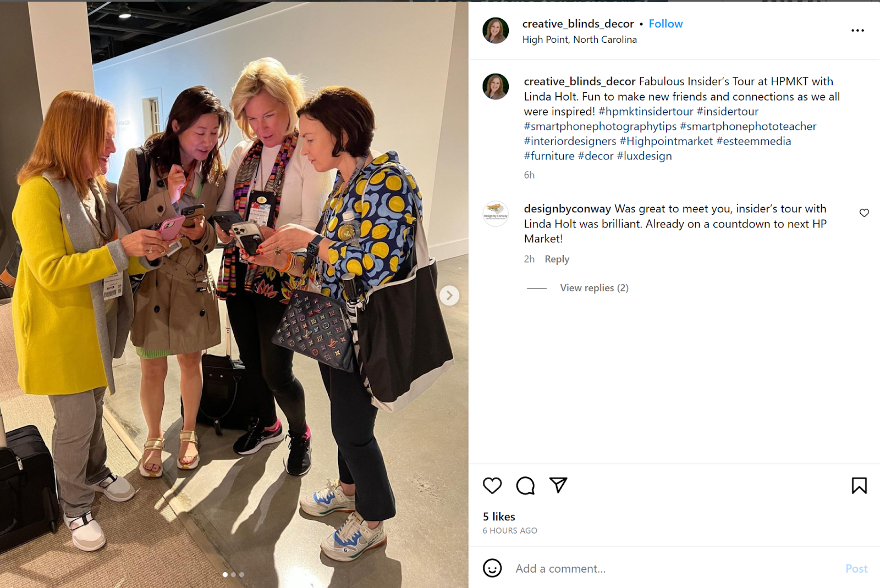Reply to designbyconway's comment

pyautogui.click(x=557, y=259)
